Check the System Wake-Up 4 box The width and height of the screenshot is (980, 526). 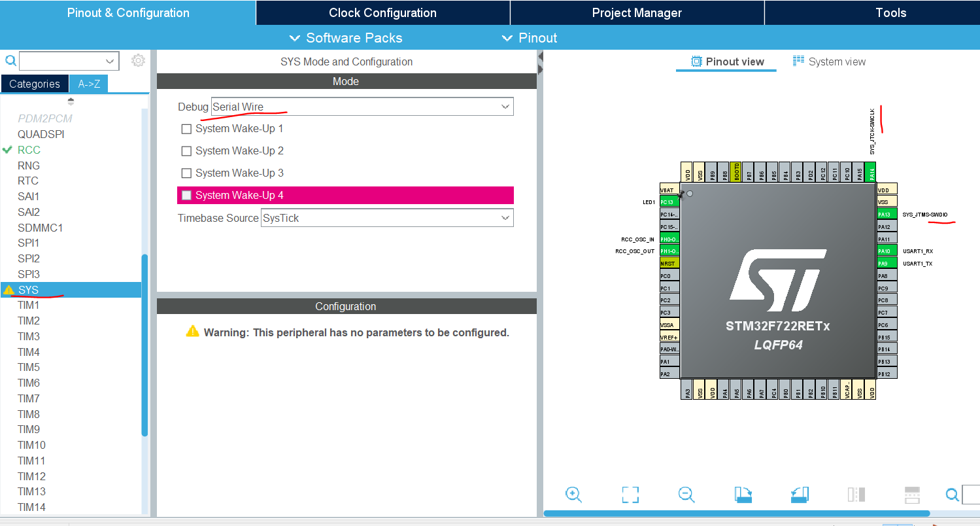(x=186, y=195)
